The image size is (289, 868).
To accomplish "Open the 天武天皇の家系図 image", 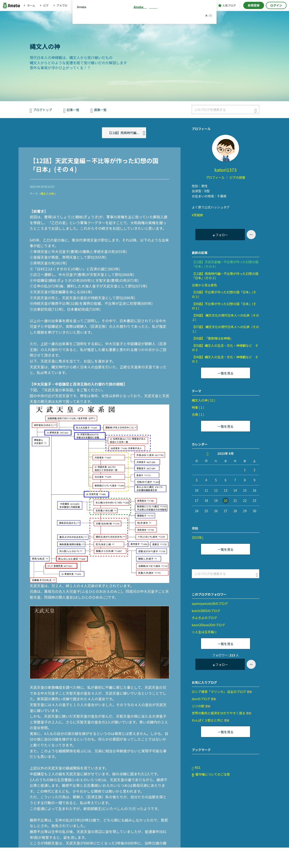I will click(99, 494).
